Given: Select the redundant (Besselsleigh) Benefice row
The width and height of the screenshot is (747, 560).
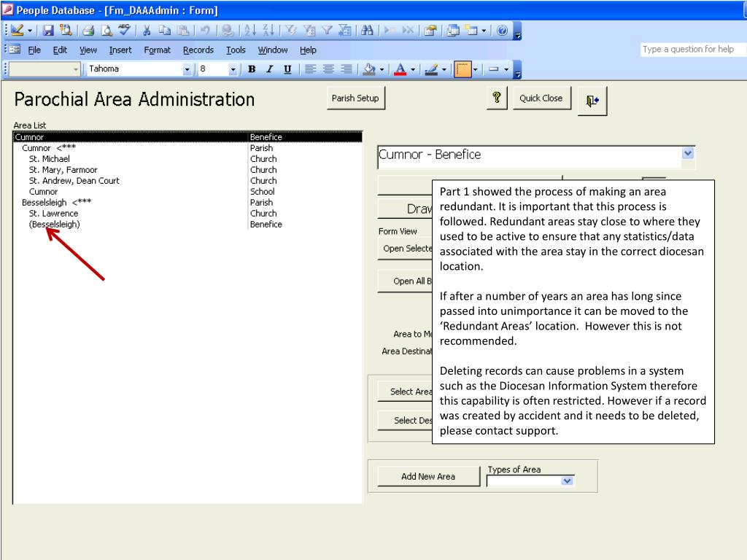Looking at the screenshot, I should click(187, 225).
